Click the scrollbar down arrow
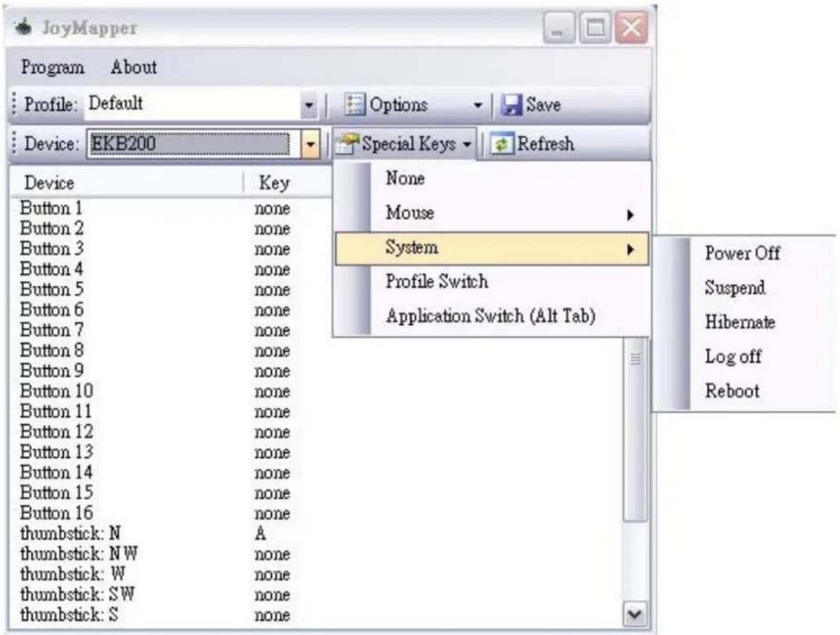 pyautogui.click(x=635, y=614)
